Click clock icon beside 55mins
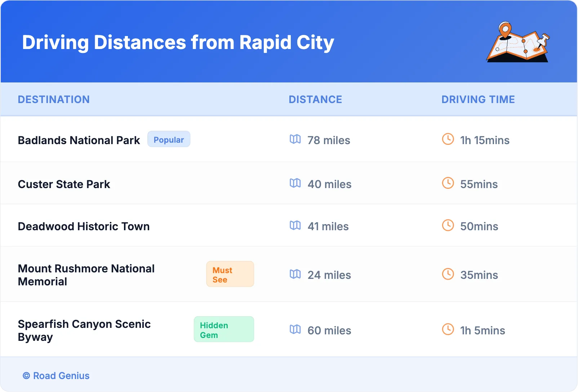The image size is (578, 392). [x=448, y=183]
